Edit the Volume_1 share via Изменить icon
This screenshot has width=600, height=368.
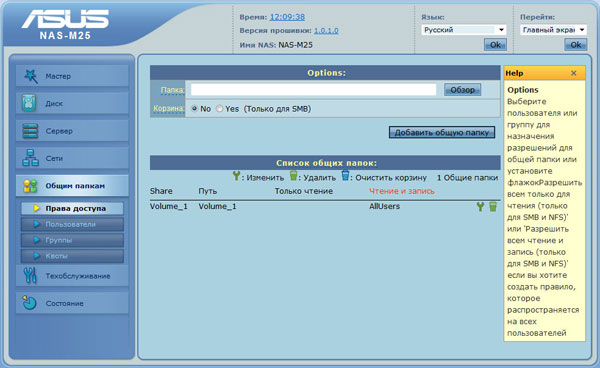pos(480,207)
